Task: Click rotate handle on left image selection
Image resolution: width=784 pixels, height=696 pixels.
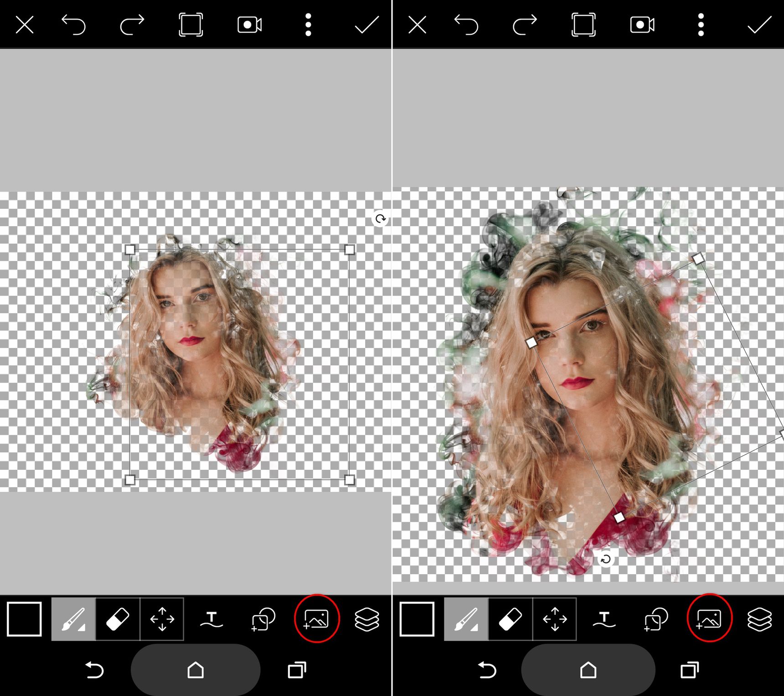Action: tap(380, 219)
